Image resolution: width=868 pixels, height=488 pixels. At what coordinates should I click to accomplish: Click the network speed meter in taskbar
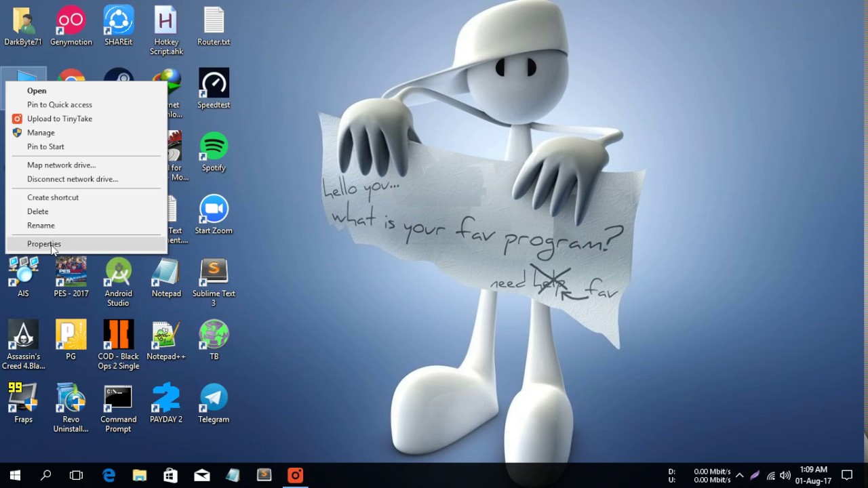700,475
